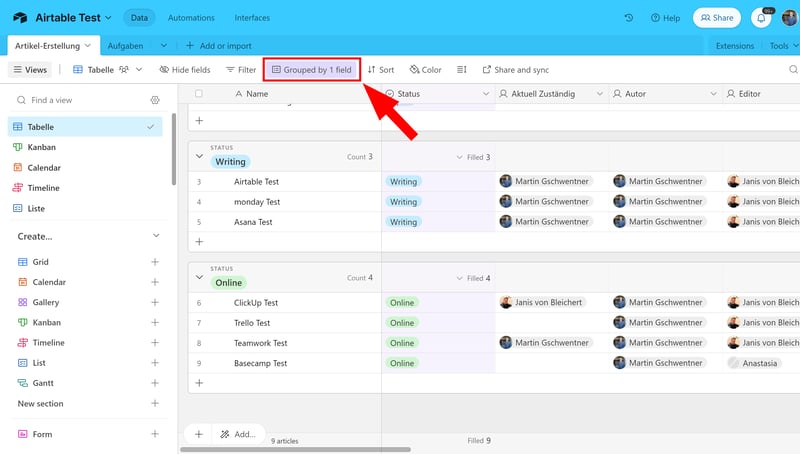Open the Tabelle view options dropdown
800x454 pixels.
139,69
